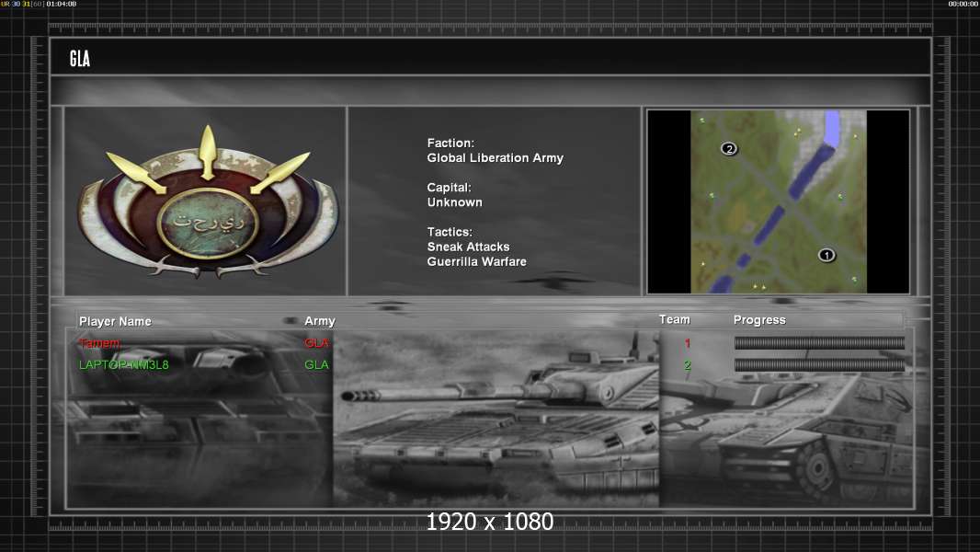Click the right golden spike on emblem

280,172
